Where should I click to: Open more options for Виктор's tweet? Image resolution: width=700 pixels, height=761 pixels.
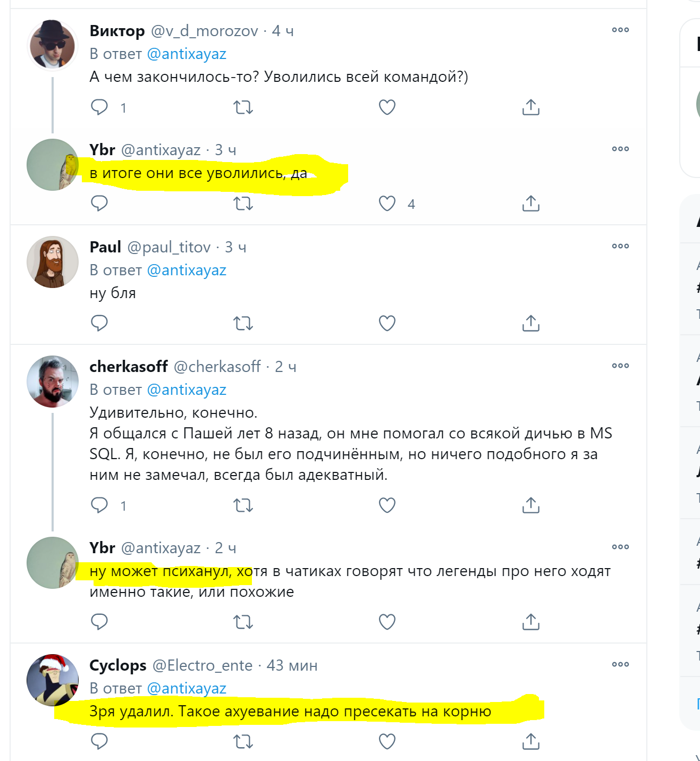pos(620,30)
